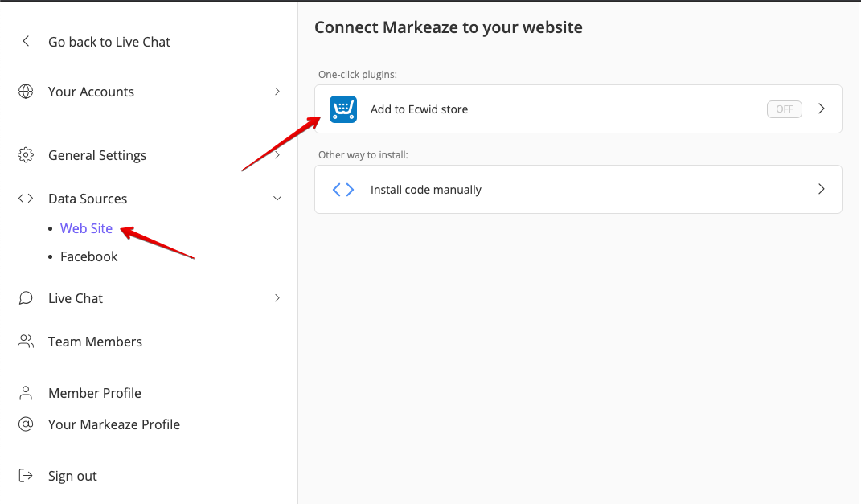The height and width of the screenshot is (504, 861).
Task: Click the chat bubble icon for Live Chat
Action: click(x=26, y=298)
